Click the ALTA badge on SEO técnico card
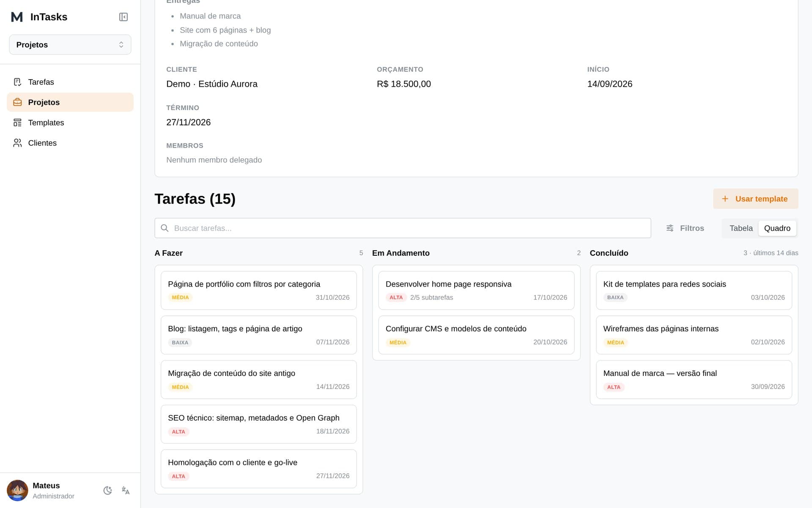Screen dimensions: 812x508 [x=178, y=432]
